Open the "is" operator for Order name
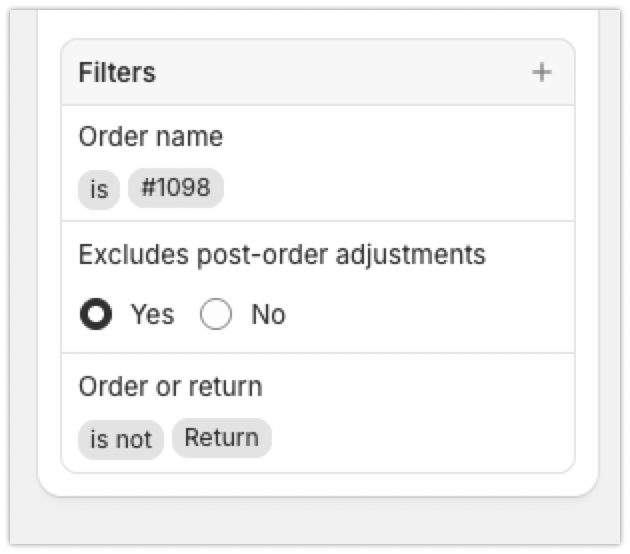Screen dimensions: 630x554 (99, 189)
